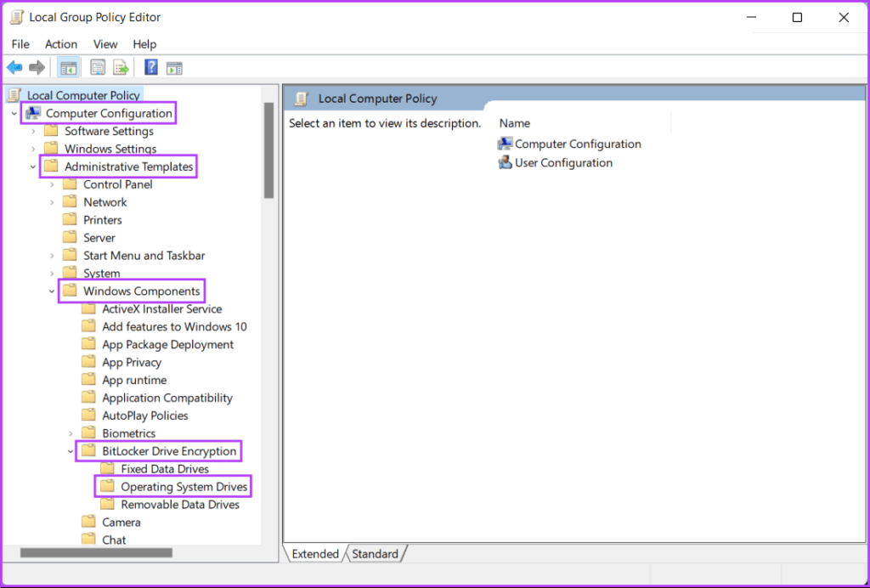
Task: Select the Operating System Drives folder
Action: (x=184, y=487)
